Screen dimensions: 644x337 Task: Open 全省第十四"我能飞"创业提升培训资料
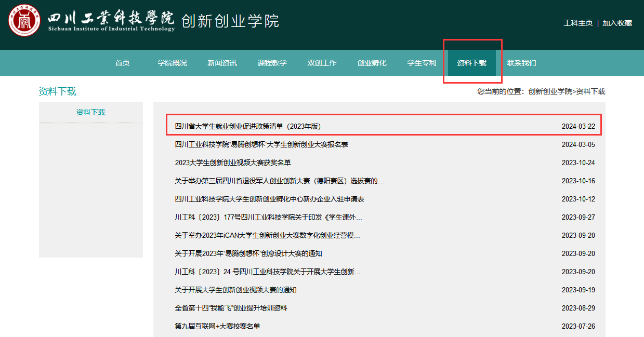[x=231, y=308]
